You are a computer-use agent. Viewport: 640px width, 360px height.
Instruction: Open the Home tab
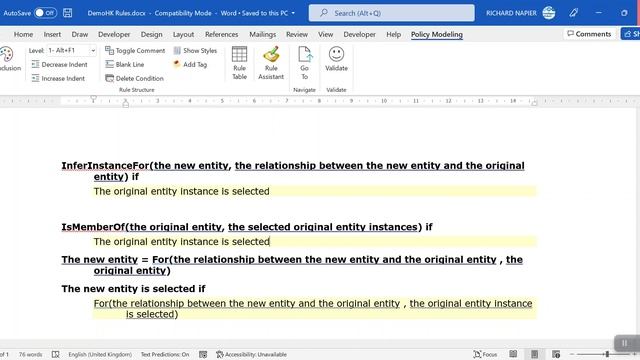point(23,35)
